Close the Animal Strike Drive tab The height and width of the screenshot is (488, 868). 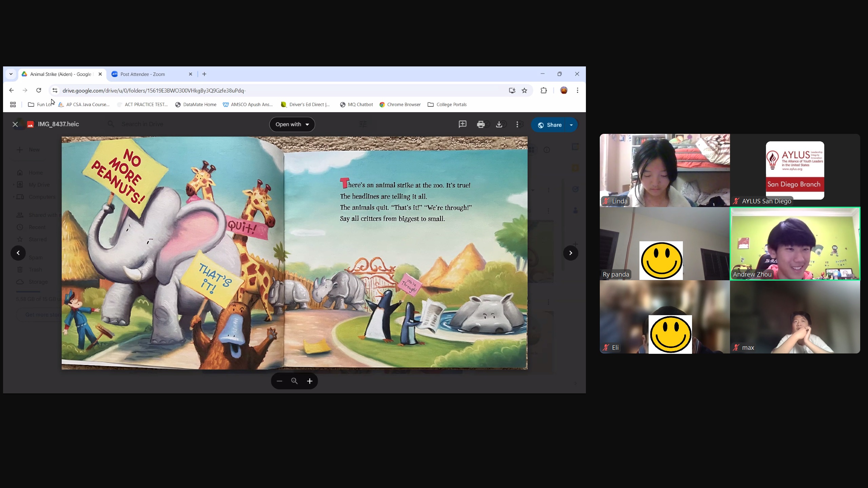(x=100, y=74)
